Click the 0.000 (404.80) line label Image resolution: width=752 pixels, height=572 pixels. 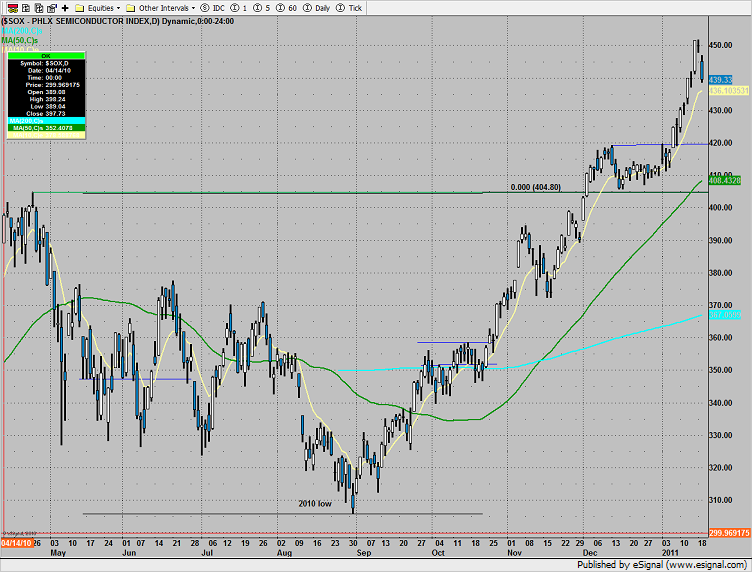pyautogui.click(x=534, y=186)
